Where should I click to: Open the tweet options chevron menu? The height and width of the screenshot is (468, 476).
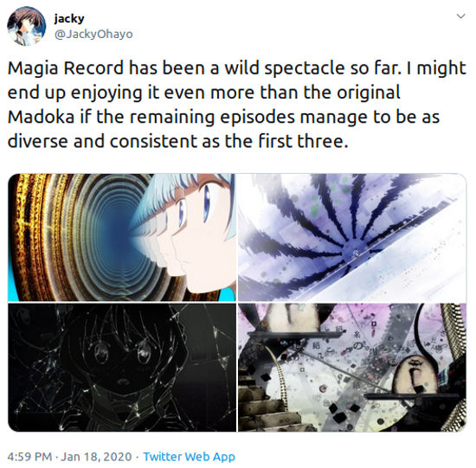click(x=460, y=16)
